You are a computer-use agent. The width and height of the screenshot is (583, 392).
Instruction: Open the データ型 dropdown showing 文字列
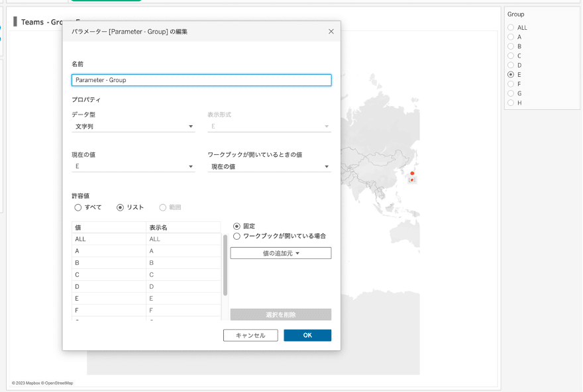pyautogui.click(x=133, y=126)
